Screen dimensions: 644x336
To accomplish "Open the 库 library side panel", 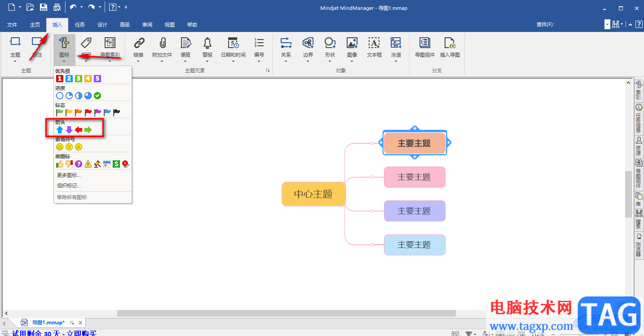I will point(639,199).
